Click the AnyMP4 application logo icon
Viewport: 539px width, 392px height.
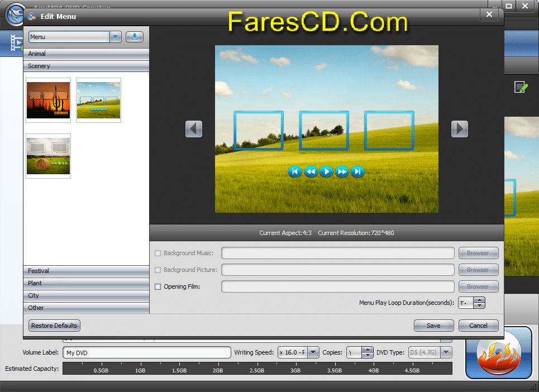pos(15,14)
